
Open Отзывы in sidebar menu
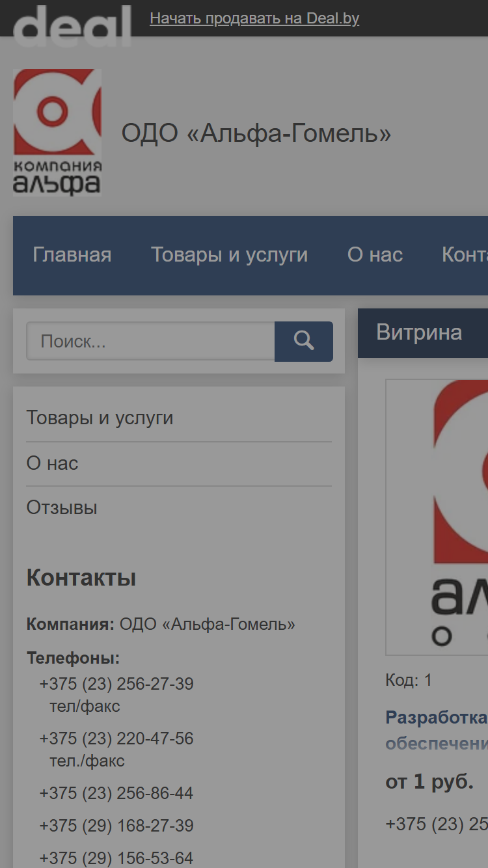pyautogui.click(x=62, y=508)
